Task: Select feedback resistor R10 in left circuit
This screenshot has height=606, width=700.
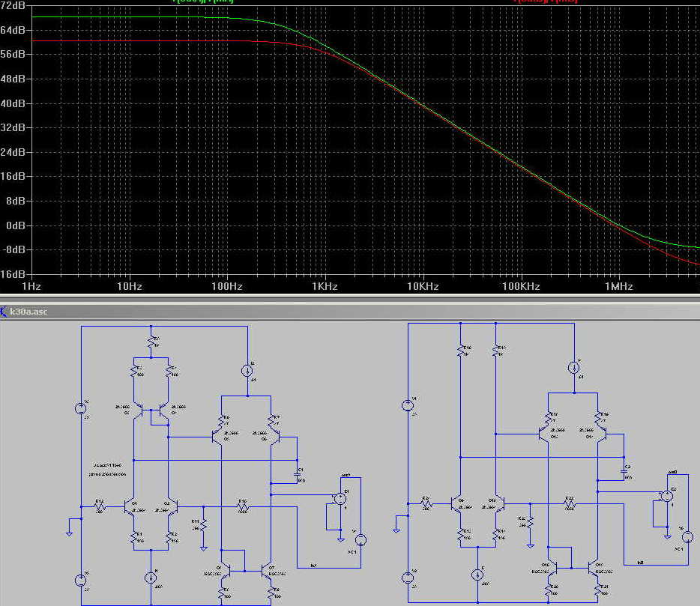Action: [x=242, y=506]
